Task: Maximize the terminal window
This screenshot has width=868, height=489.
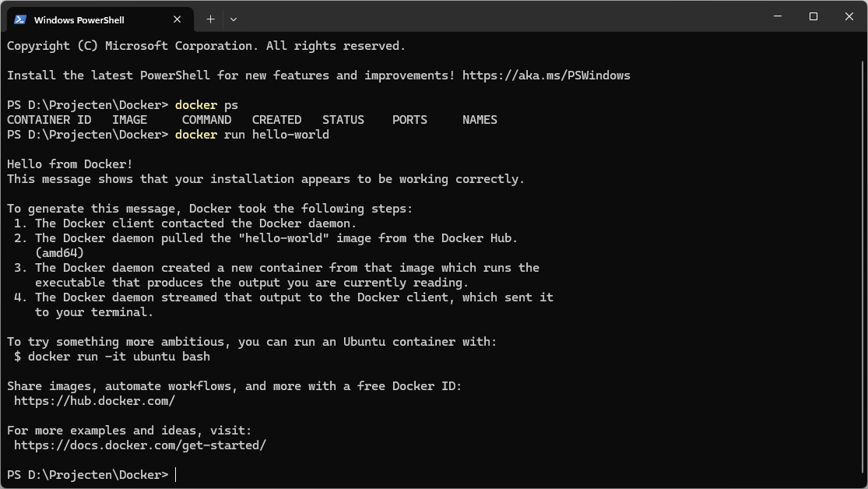Action: coord(814,16)
